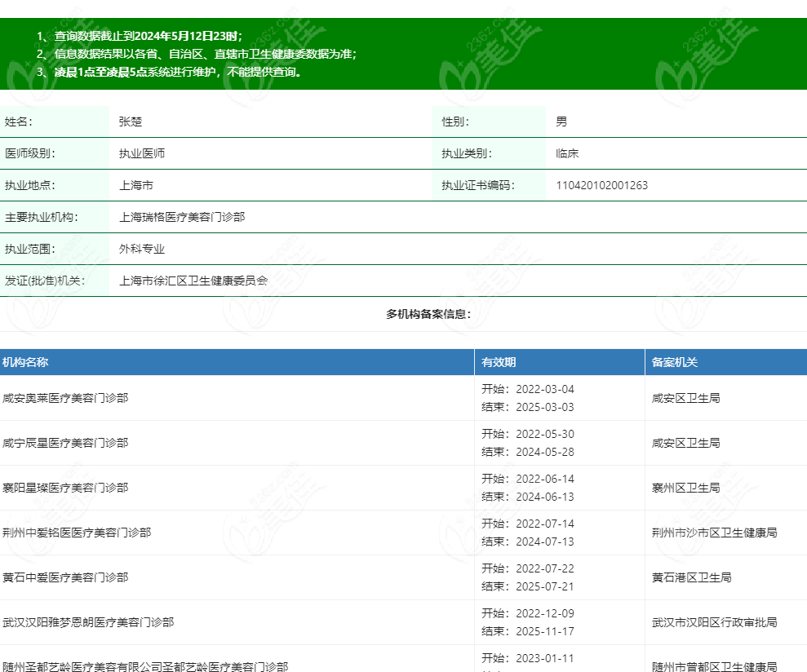Viewport: 807px width, 672px height.
Task: Click end date 2024-06-13
Action: click(545, 497)
